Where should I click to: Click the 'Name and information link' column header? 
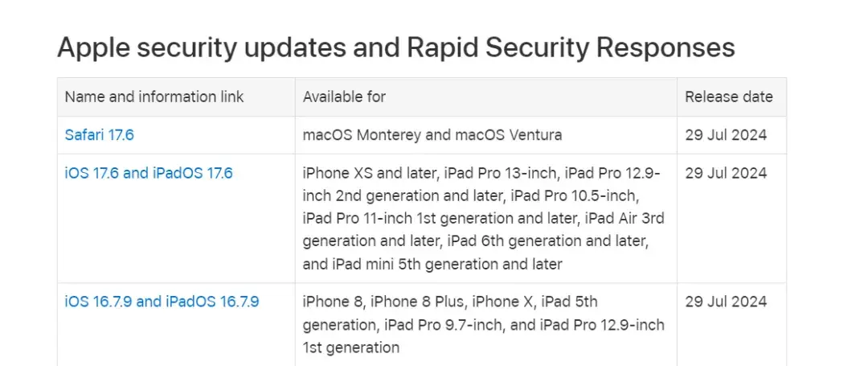pyautogui.click(x=154, y=97)
